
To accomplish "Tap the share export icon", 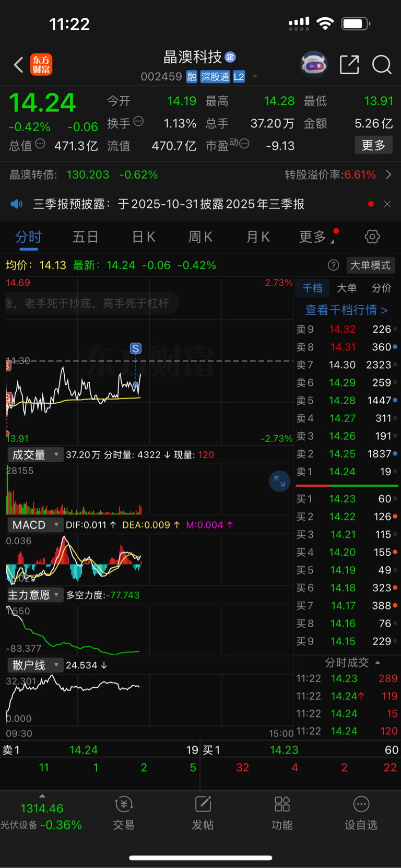I will click(x=349, y=65).
